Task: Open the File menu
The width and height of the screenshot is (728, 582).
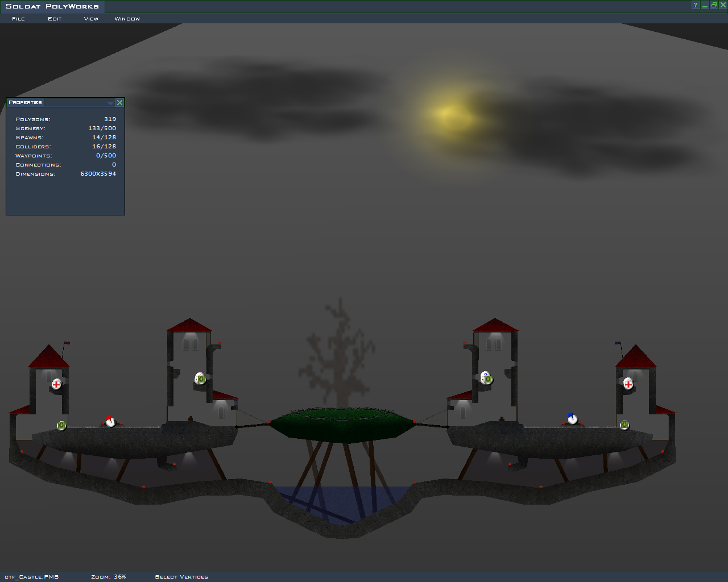Action: point(19,19)
